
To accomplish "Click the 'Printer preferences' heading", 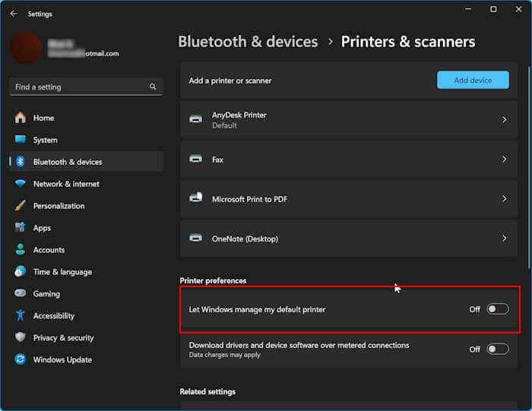I will [x=213, y=281].
